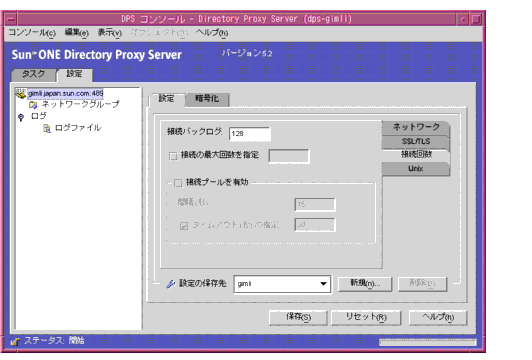
Task: Click the server icon beside gimli.japan.sun.com:489
Action: pyautogui.click(x=21, y=94)
